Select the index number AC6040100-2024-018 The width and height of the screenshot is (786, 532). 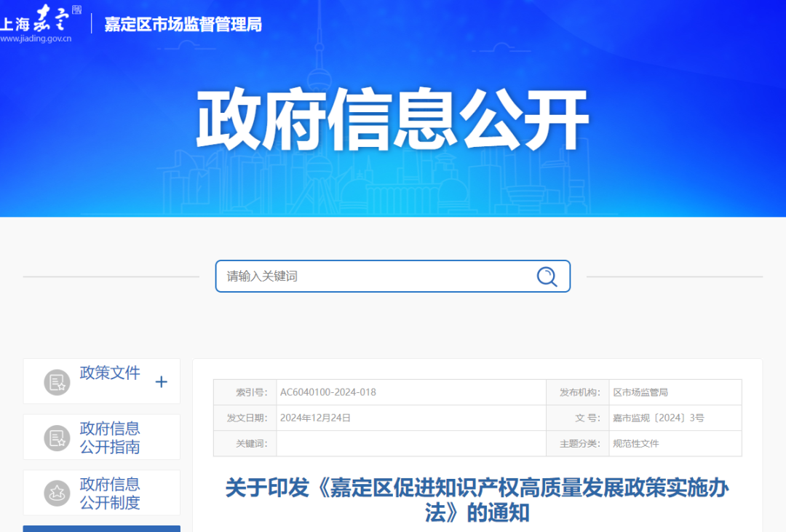(327, 392)
